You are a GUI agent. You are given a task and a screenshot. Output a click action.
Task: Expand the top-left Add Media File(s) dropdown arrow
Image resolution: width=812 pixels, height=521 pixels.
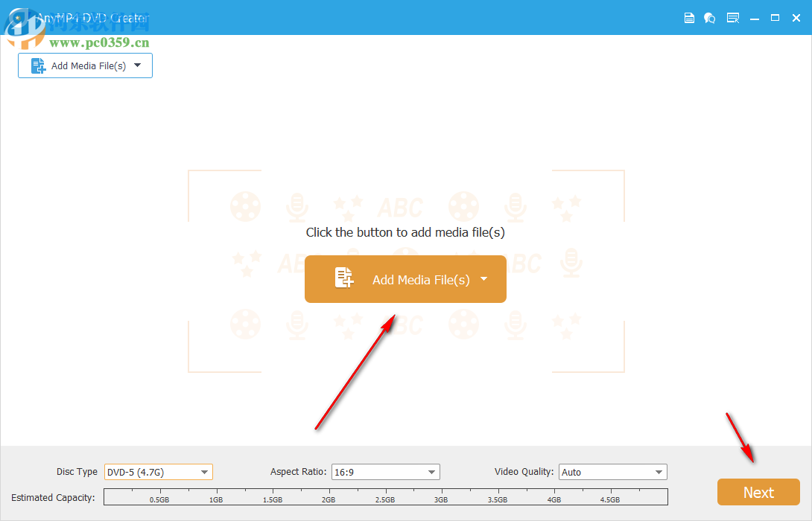(x=138, y=65)
